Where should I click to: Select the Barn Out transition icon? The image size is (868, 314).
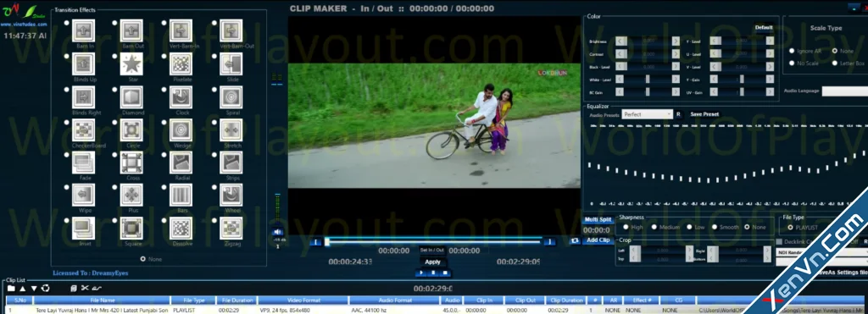click(x=131, y=31)
